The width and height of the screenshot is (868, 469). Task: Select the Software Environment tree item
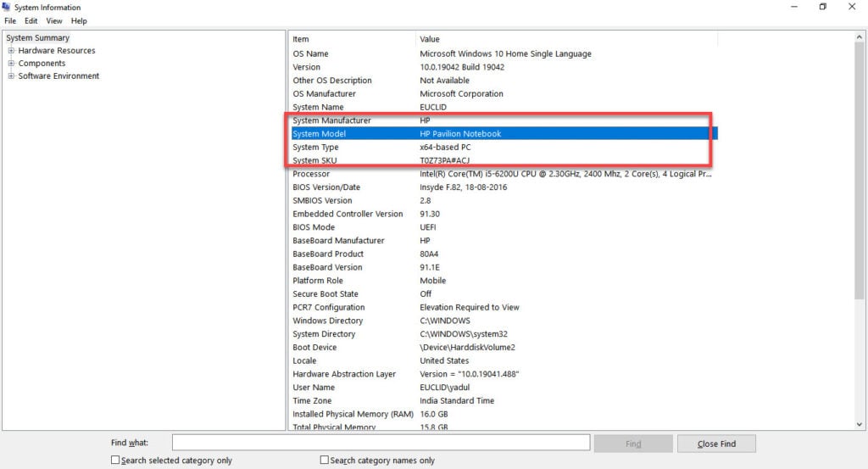pos(58,75)
